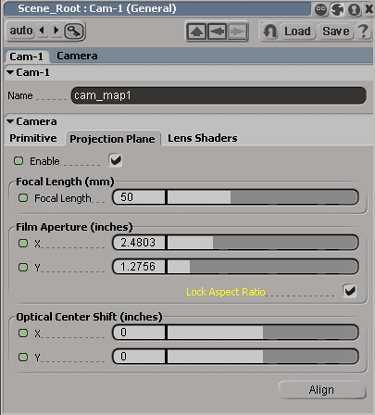375x415 pixels.
Task: Click the Film Aperture X slider
Action: (x=262, y=242)
